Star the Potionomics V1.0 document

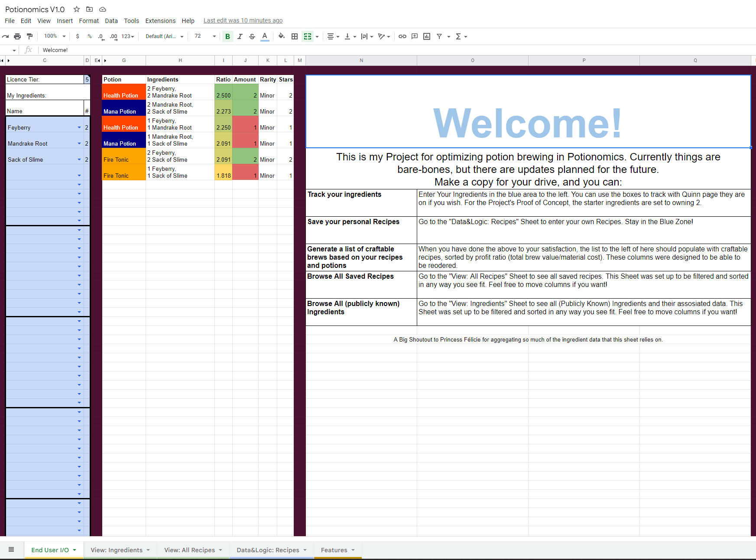coord(77,9)
